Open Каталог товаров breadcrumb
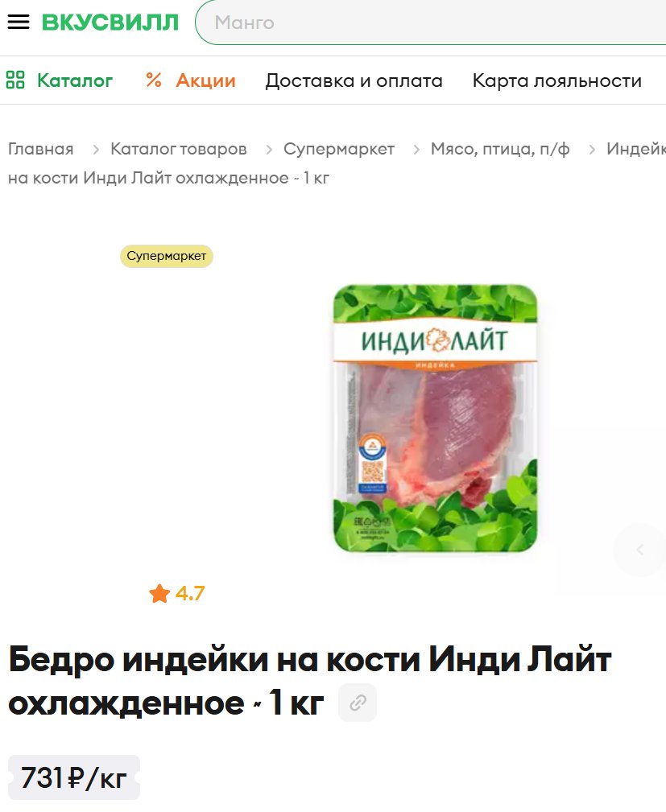 click(178, 149)
